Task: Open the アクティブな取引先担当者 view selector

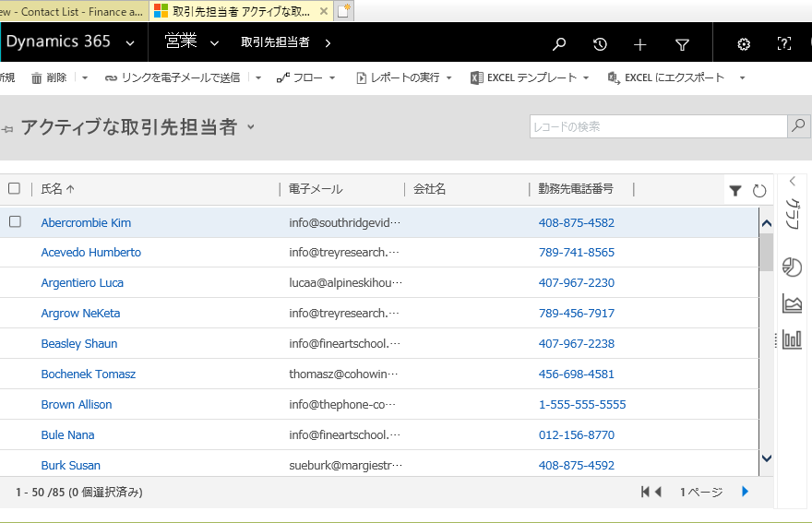Action: tap(250, 127)
